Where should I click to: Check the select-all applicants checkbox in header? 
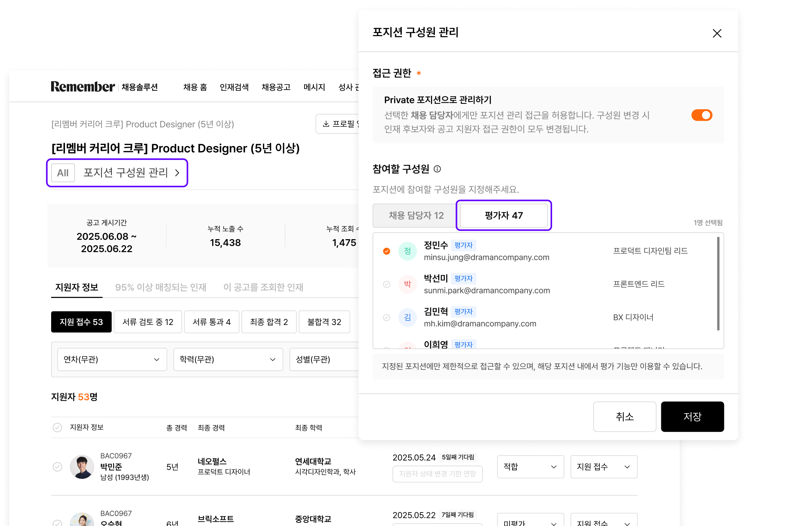pos(57,428)
